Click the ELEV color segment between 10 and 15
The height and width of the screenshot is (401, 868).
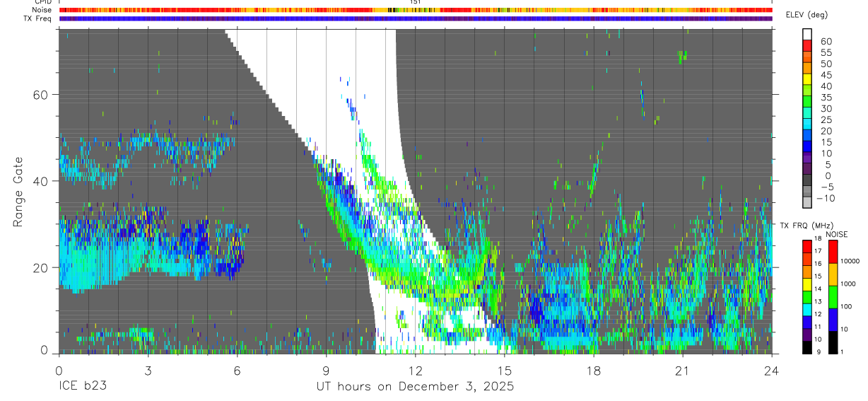click(x=807, y=147)
